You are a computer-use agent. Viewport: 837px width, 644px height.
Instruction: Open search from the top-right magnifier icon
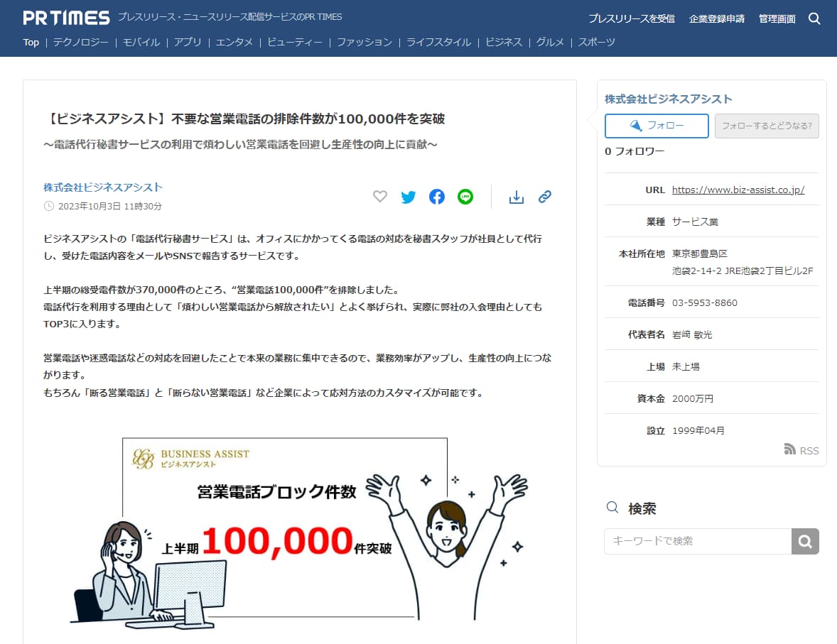click(x=814, y=18)
